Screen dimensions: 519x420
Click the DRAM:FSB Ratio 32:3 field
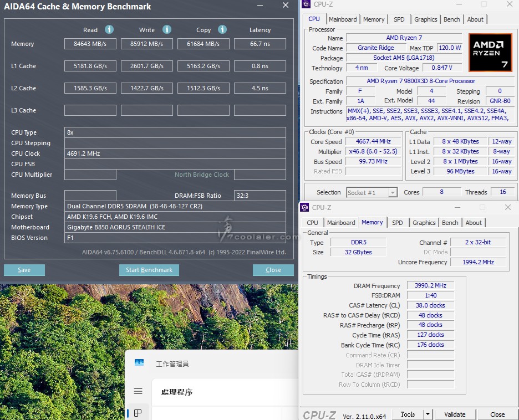(x=260, y=196)
